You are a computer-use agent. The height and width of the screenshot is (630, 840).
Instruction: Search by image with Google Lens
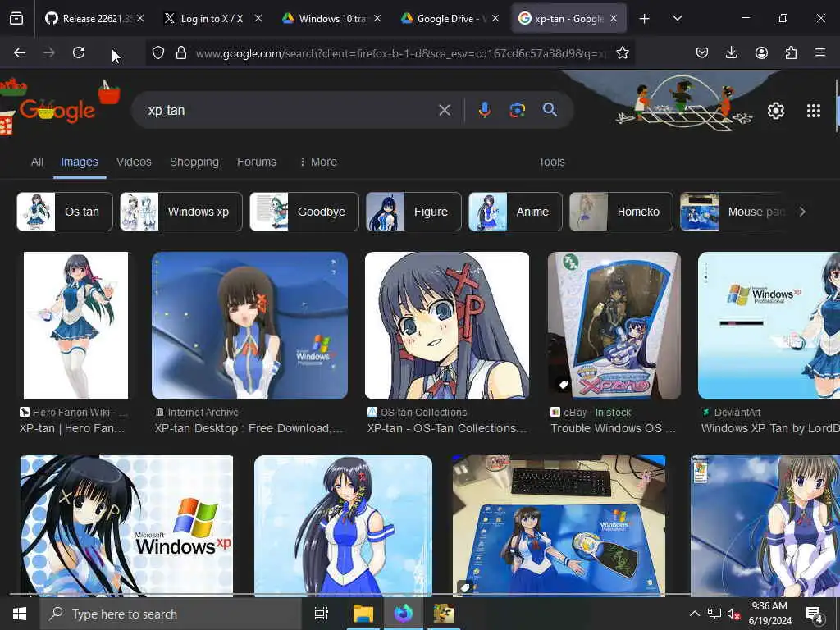click(517, 110)
